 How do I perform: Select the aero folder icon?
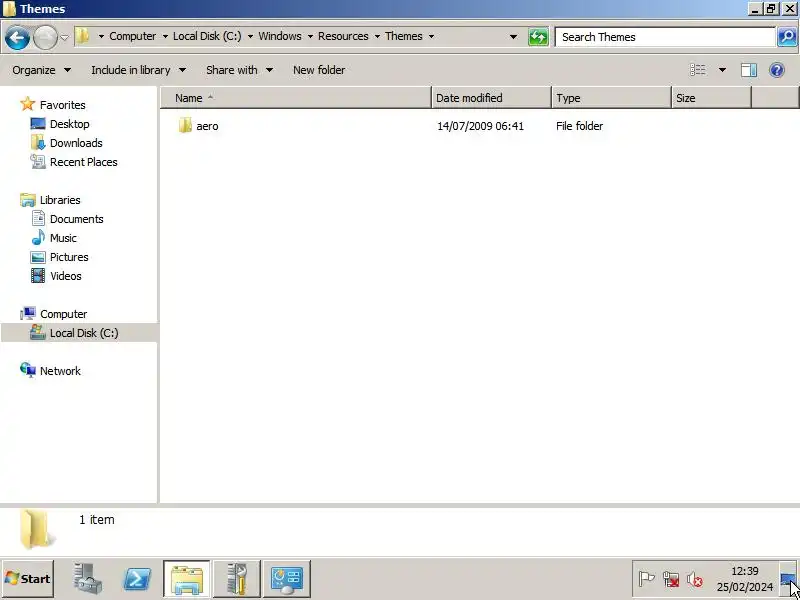(x=185, y=126)
